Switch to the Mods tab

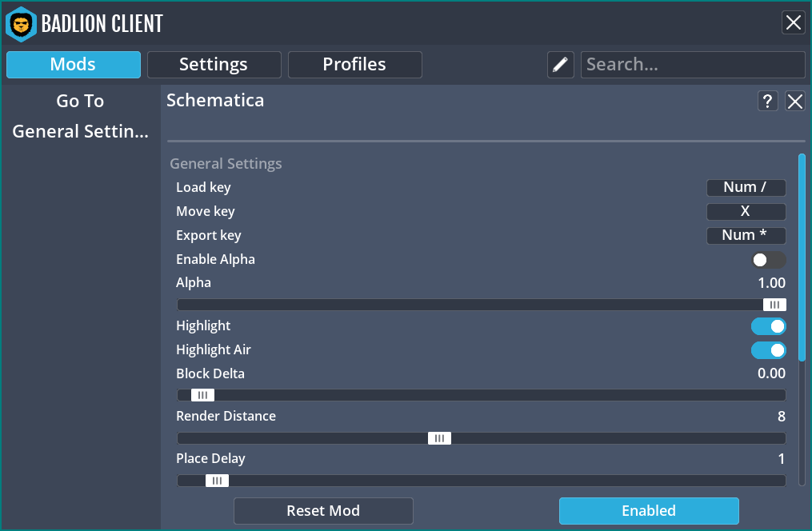pyautogui.click(x=74, y=65)
